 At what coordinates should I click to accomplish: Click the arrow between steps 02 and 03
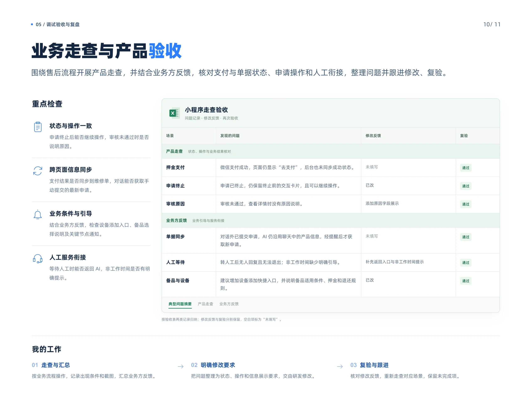pyautogui.click(x=340, y=366)
